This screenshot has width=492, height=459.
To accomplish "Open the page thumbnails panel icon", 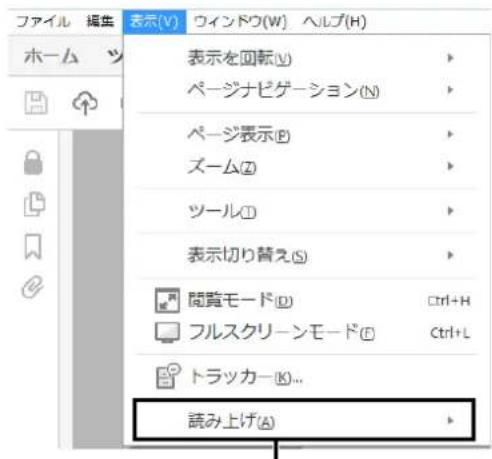I will pos(35,204).
